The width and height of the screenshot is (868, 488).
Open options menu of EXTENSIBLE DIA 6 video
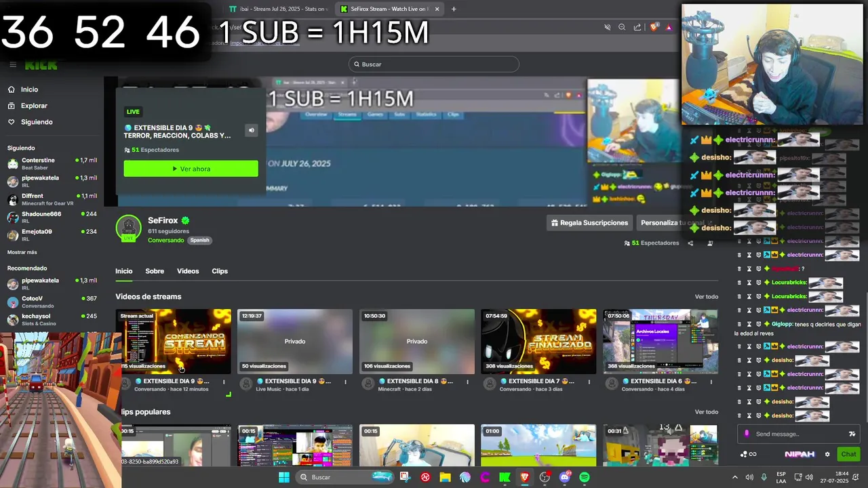pos(711,382)
